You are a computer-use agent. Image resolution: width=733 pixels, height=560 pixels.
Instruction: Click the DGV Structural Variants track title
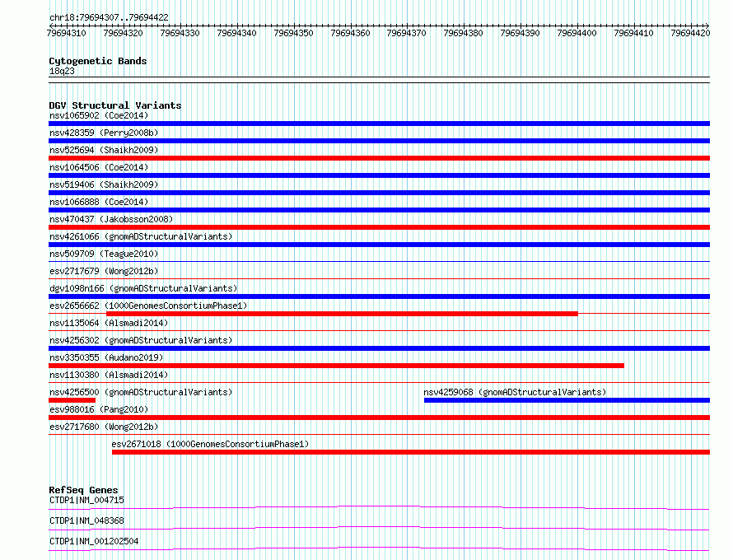[x=115, y=105]
